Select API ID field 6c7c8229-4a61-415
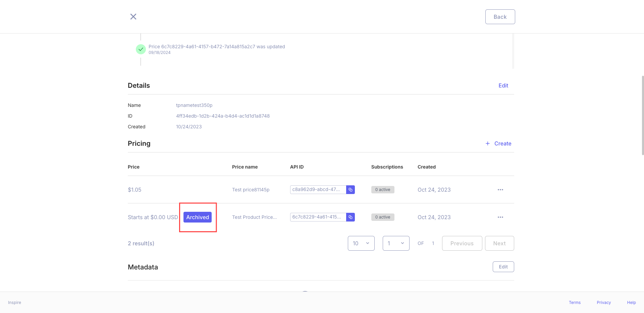The width and height of the screenshot is (644, 313). click(x=318, y=217)
